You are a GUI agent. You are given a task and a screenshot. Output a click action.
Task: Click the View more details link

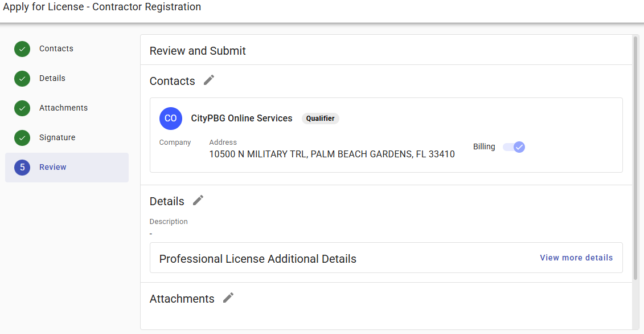576,258
